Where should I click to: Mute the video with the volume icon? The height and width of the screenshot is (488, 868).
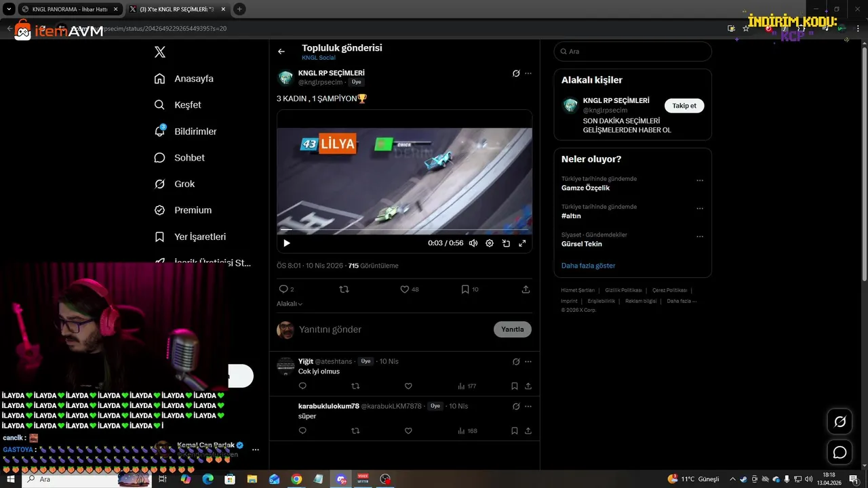pyautogui.click(x=473, y=243)
